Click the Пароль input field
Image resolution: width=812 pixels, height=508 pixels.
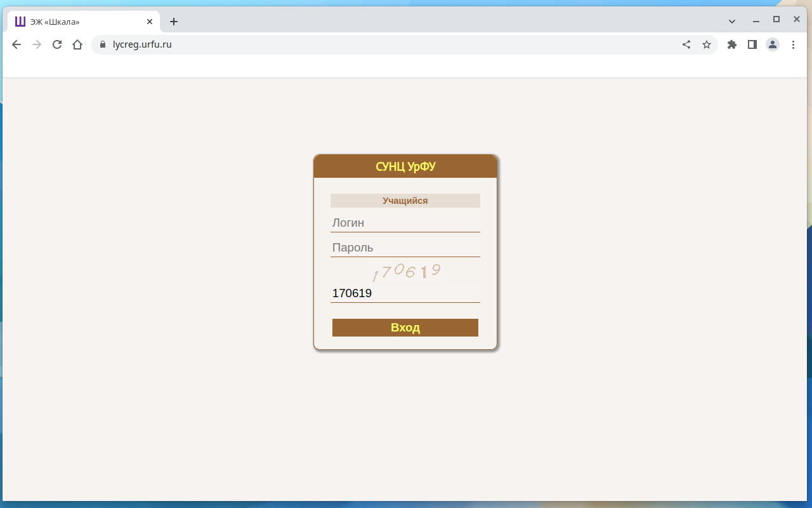405,247
